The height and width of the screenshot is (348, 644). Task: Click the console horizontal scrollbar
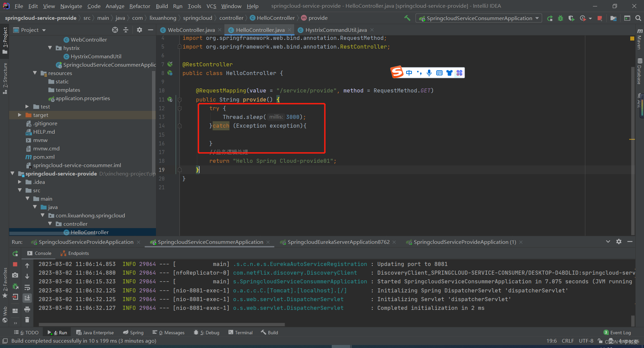click(x=161, y=324)
